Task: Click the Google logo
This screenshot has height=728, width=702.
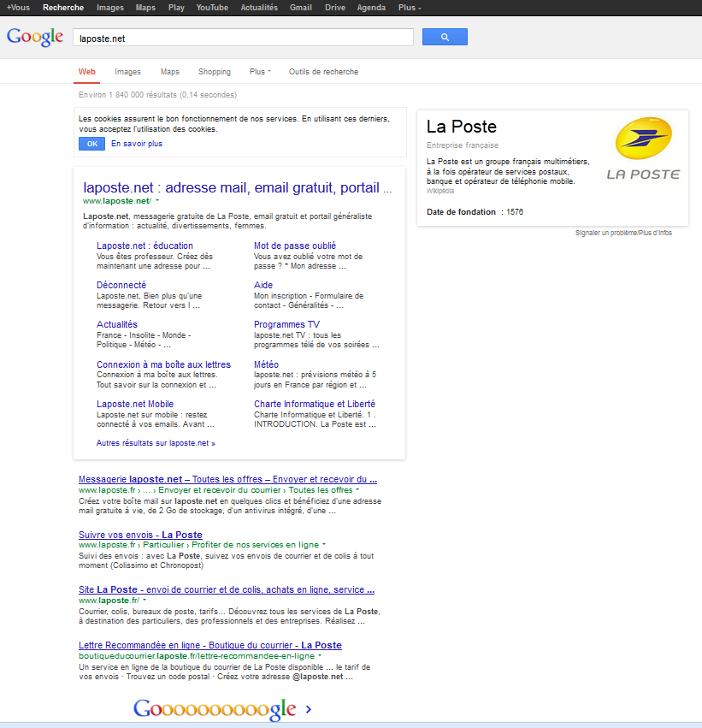Action: click(x=35, y=37)
